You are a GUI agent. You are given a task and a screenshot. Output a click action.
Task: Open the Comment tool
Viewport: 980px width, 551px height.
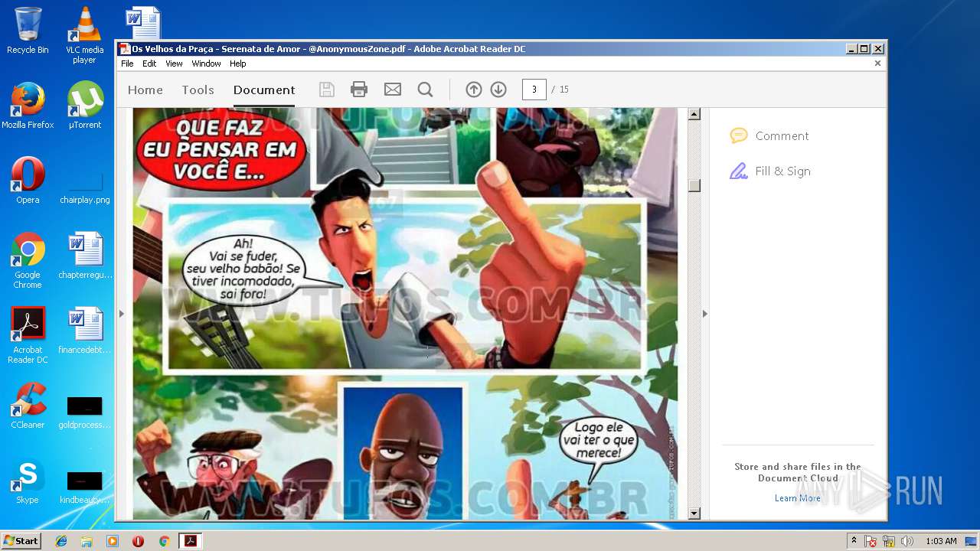pyautogui.click(x=769, y=135)
